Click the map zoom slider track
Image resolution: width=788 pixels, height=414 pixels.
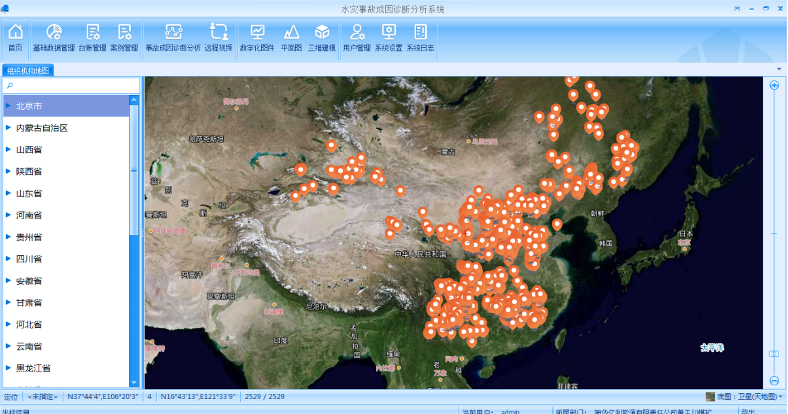[774, 230]
